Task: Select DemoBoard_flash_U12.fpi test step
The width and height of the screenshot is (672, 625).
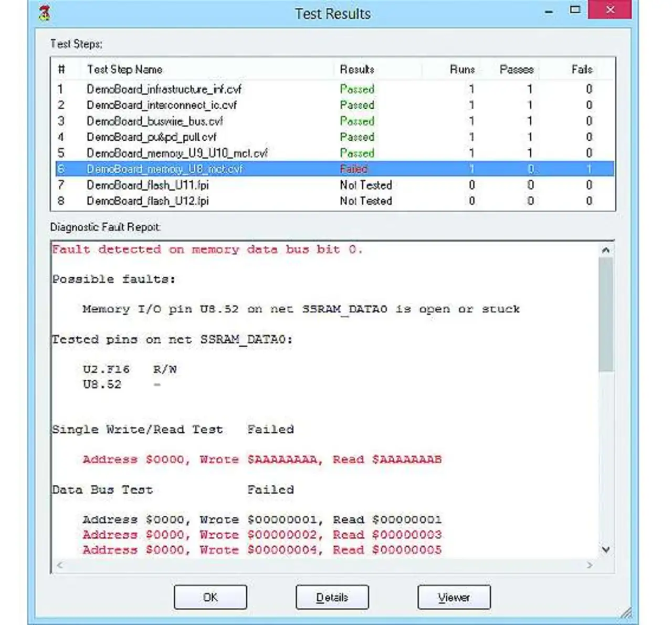Action: [148, 201]
